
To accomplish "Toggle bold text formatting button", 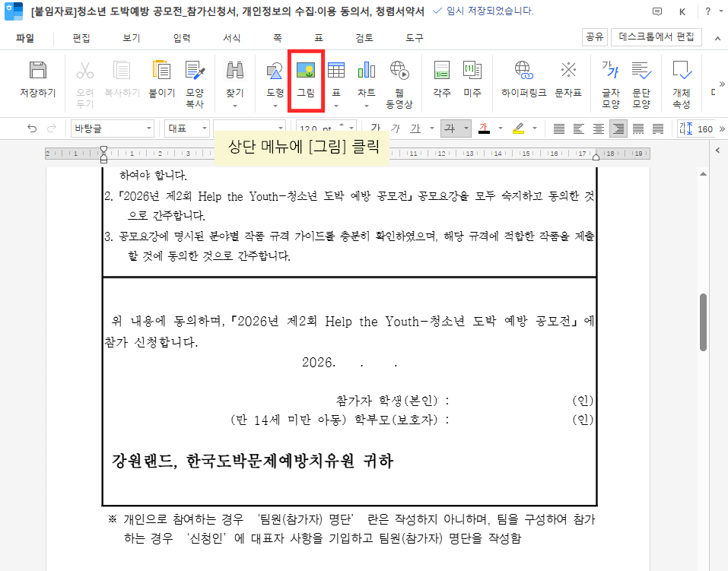I will pos(374,128).
